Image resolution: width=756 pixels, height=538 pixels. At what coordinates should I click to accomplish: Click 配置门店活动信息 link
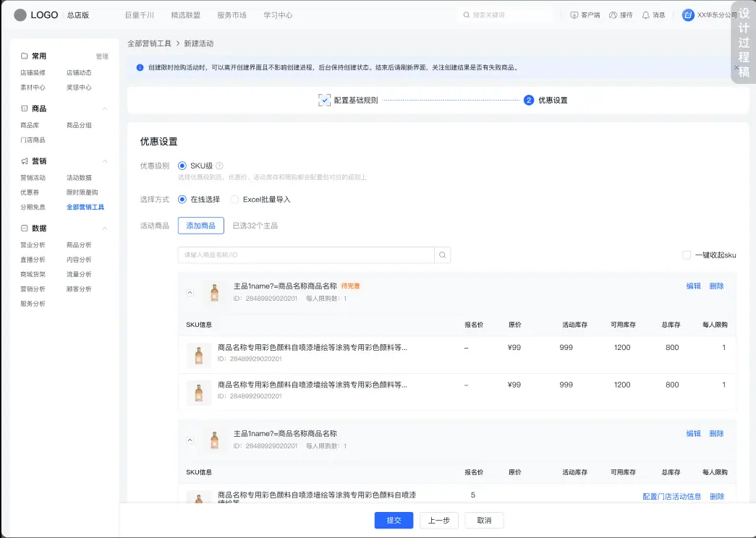671,497
